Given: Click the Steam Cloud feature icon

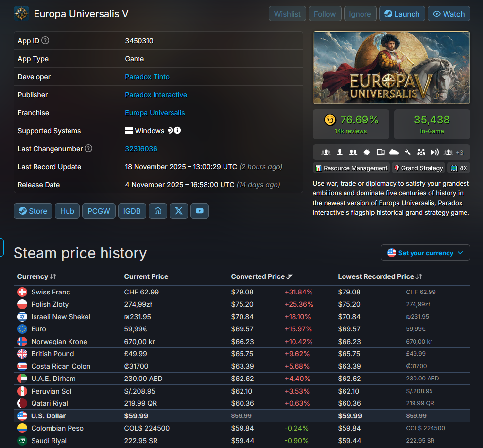Looking at the screenshot, I should (394, 152).
